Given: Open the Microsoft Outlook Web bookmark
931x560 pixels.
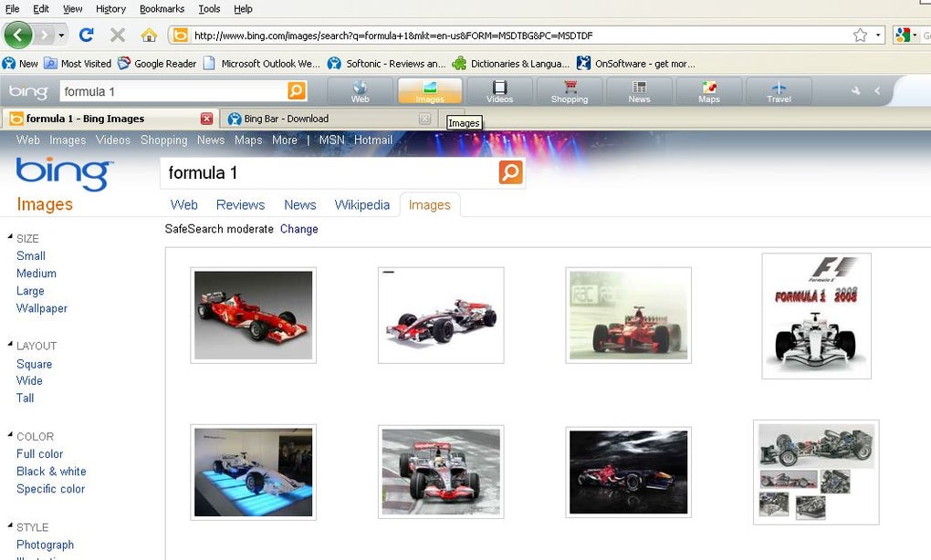Looking at the screenshot, I should pos(262,64).
